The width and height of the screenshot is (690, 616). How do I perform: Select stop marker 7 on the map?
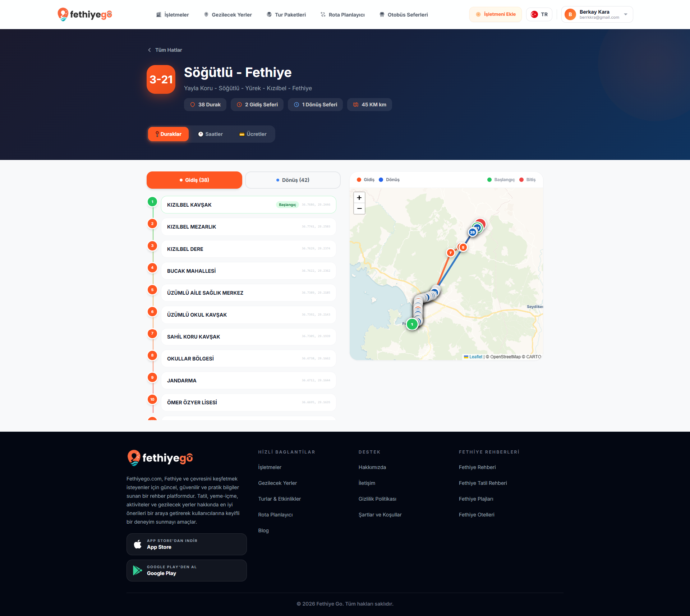point(450,253)
